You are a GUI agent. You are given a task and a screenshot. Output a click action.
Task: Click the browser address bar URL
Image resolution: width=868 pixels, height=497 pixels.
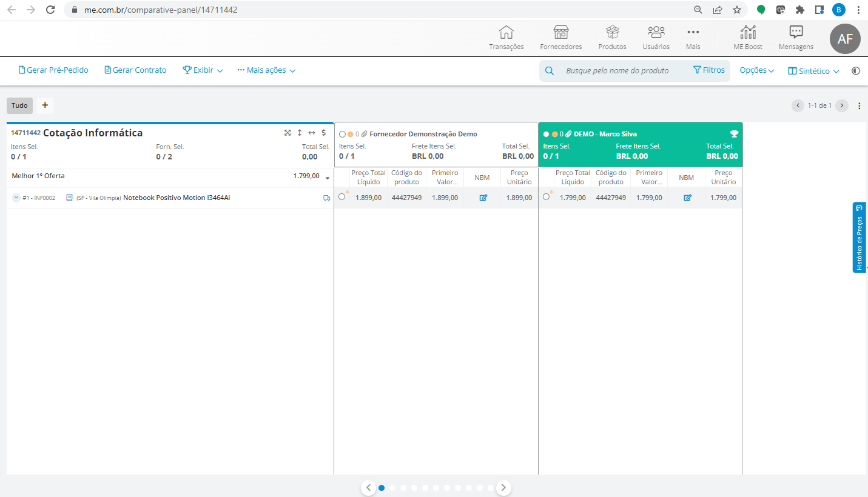pyautogui.click(x=161, y=10)
